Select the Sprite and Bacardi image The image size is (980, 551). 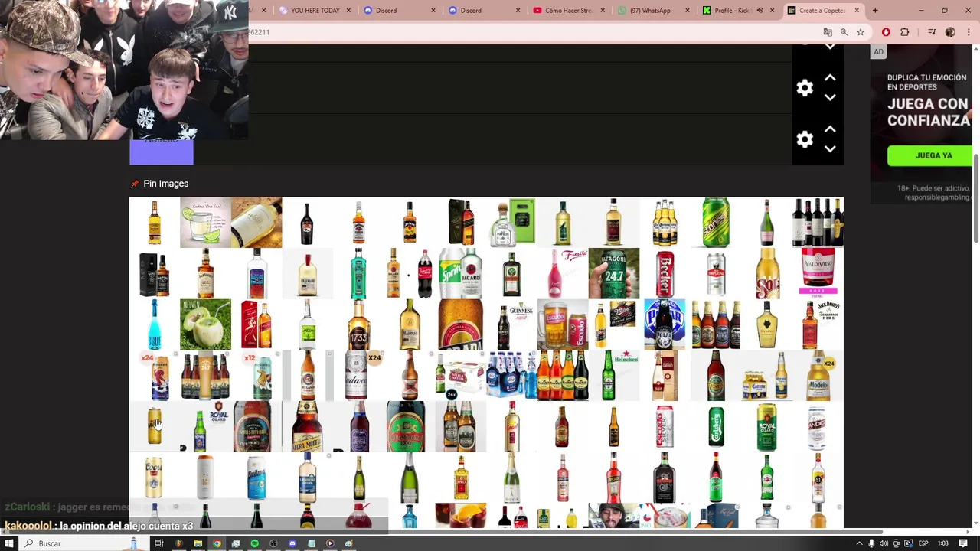(x=460, y=273)
